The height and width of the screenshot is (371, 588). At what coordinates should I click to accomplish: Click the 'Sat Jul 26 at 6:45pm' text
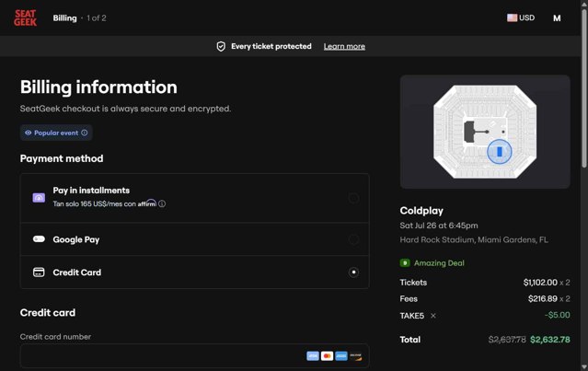pos(439,226)
